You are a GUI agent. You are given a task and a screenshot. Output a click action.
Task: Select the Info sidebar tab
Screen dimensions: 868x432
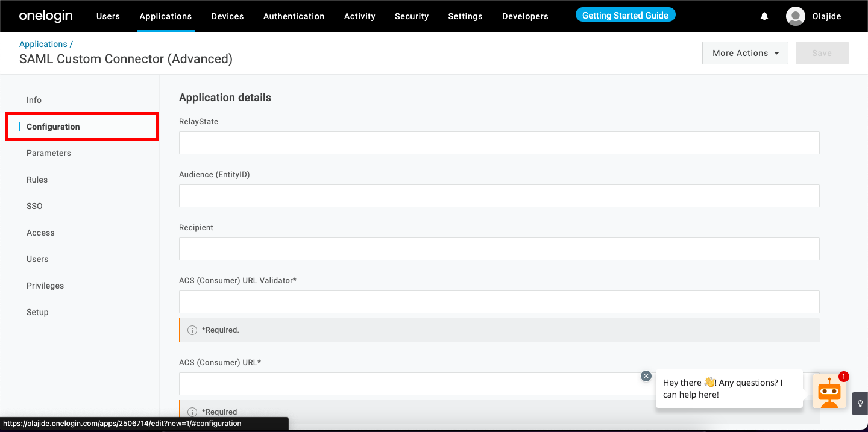click(x=34, y=100)
